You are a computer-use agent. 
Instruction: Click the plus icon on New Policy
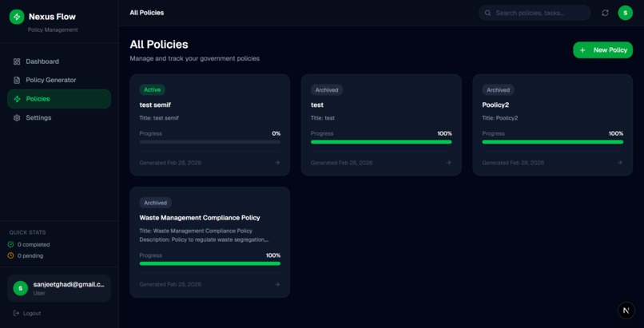coord(582,50)
